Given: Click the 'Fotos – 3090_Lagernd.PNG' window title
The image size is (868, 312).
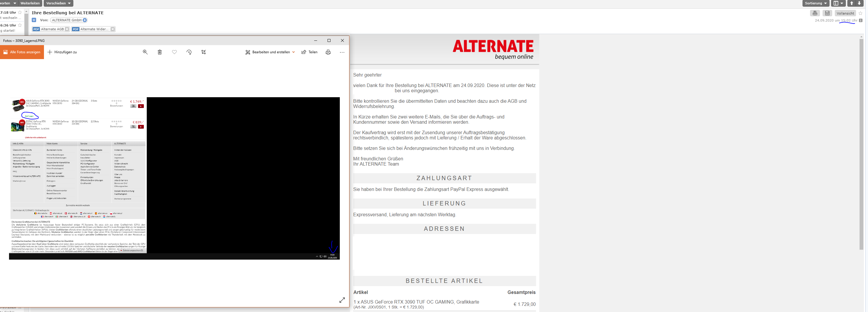Looking at the screenshot, I should 24,40.
